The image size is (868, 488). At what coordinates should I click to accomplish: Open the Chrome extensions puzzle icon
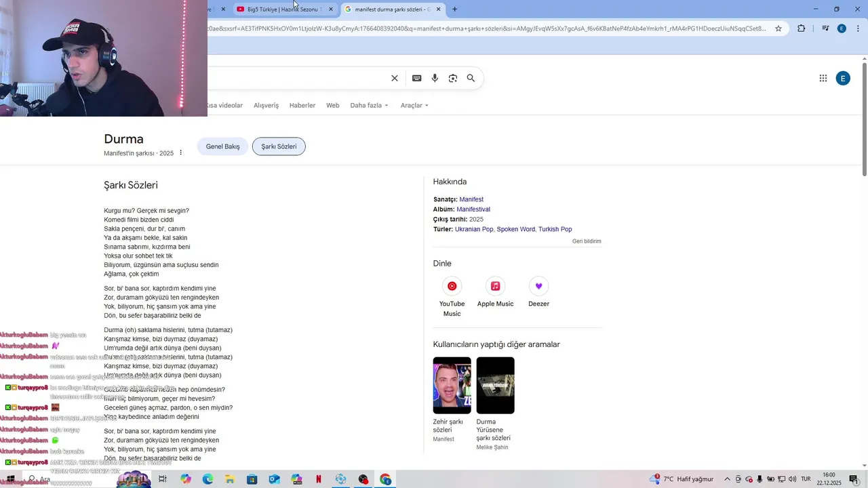tap(802, 28)
